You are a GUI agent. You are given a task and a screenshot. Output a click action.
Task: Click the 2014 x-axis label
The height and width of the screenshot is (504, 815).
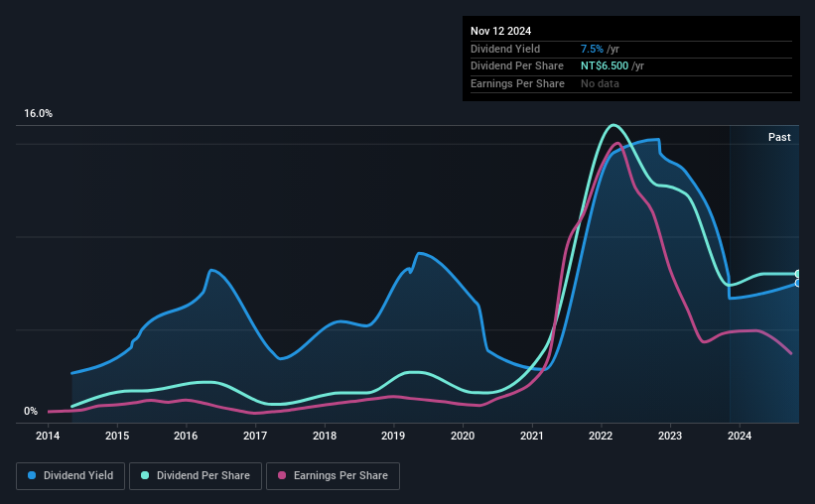[48, 436]
